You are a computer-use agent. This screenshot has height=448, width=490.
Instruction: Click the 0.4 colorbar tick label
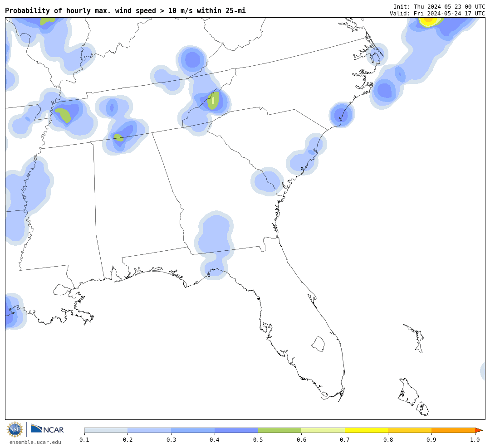pos(214,439)
